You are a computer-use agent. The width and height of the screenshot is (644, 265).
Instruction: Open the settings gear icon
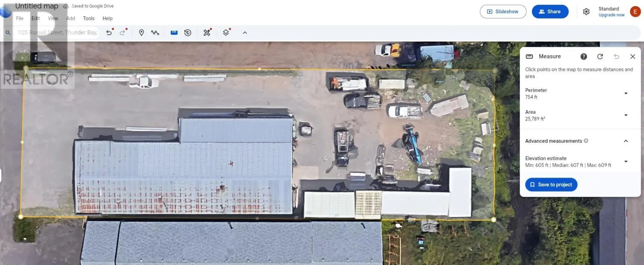586,12
